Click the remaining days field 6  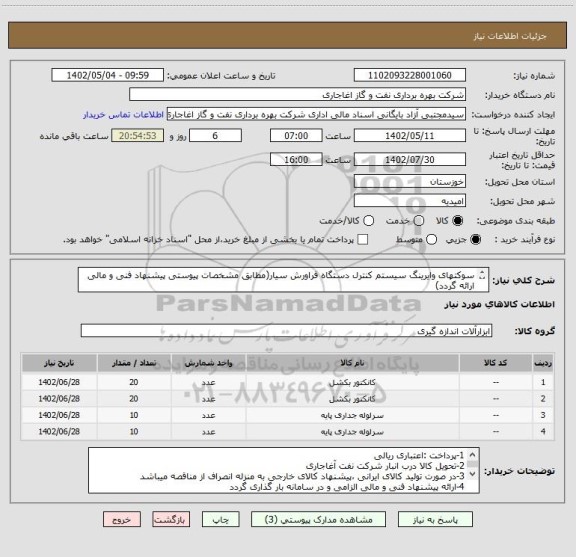click(x=215, y=136)
